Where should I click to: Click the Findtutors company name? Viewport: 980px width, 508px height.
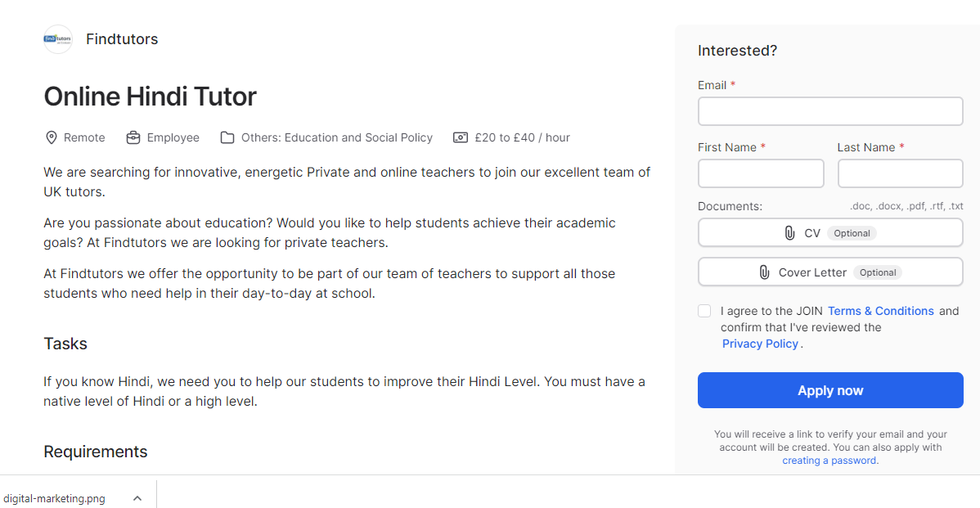pos(122,39)
